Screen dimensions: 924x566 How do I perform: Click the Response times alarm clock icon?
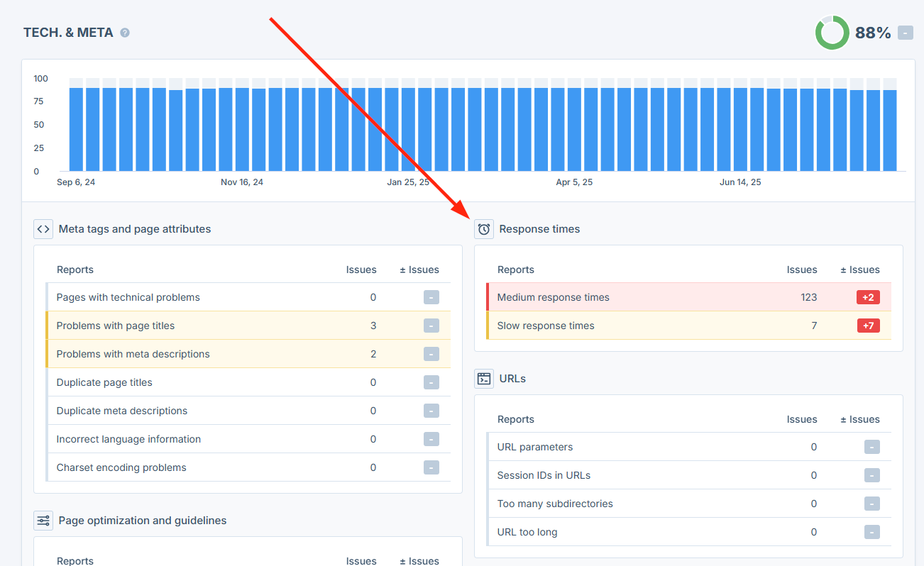484,229
